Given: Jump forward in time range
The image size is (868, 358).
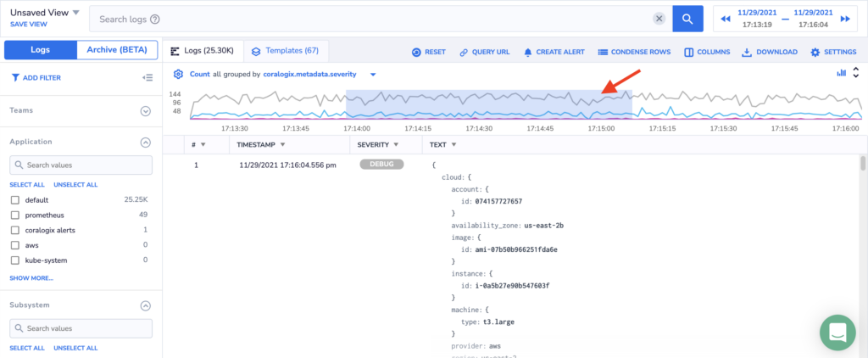Looking at the screenshot, I should [x=845, y=19].
